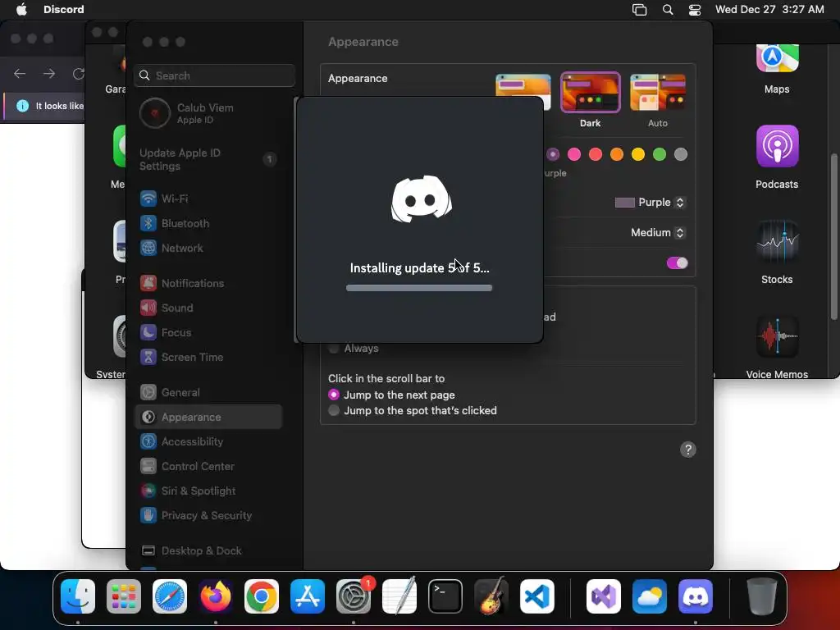Open Google Chrome in the Dock
Image resolution: width=840 pixels, height=630 pixels.
click(x=262, y=596)
